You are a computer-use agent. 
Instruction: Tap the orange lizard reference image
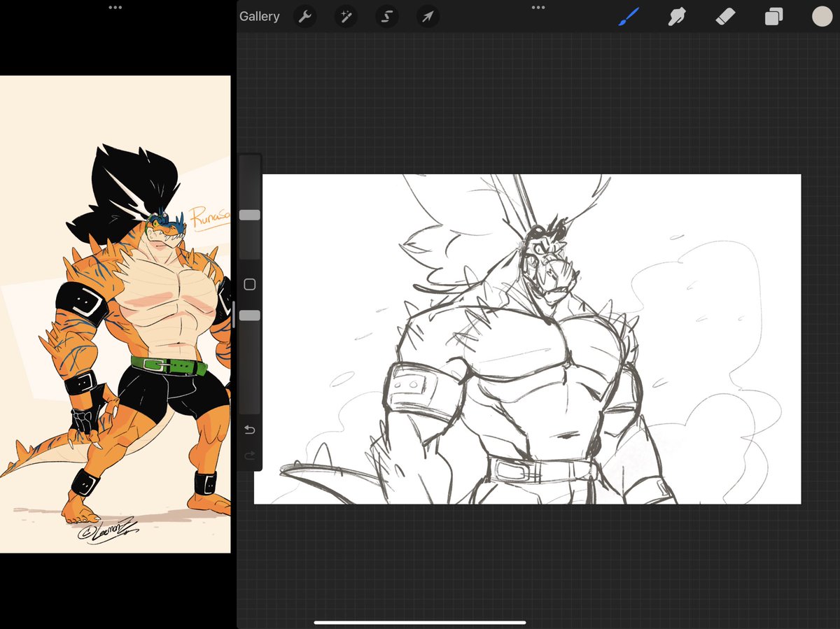115,314
